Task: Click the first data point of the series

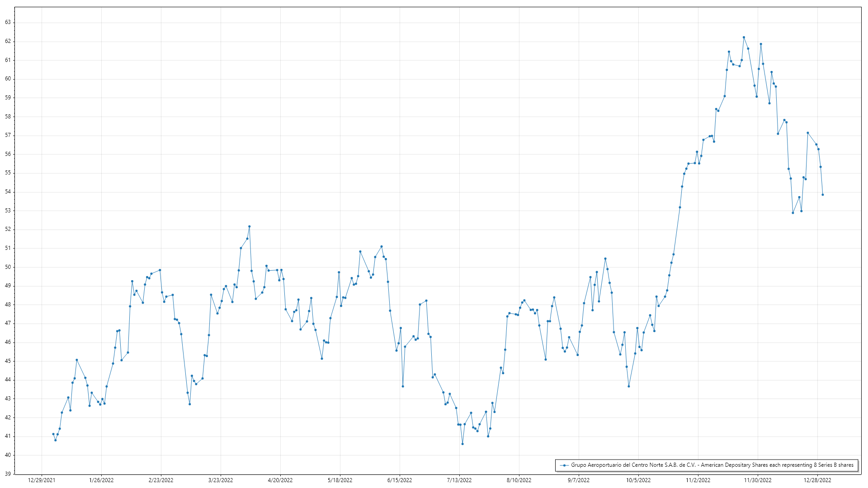Action: [53, 434]
